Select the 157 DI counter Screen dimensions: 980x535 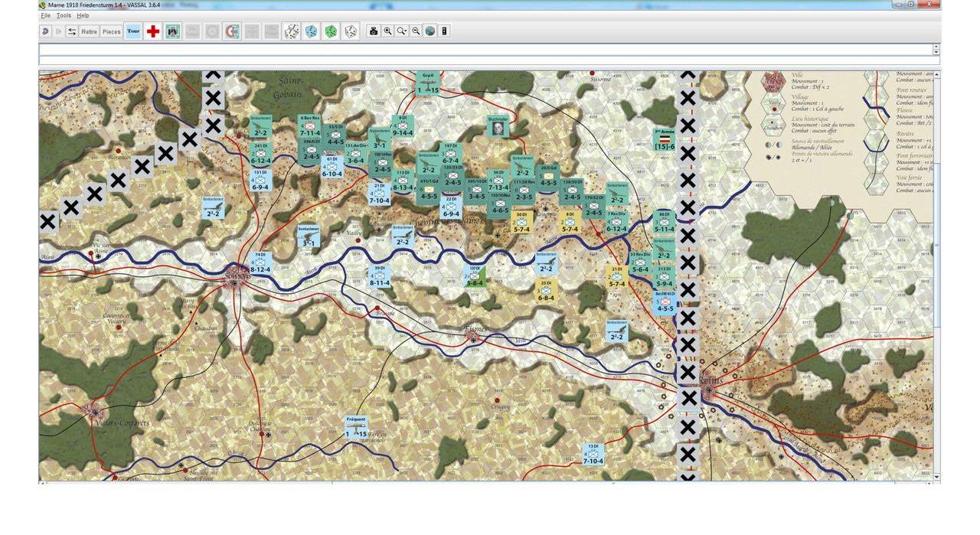coord(475,277)
